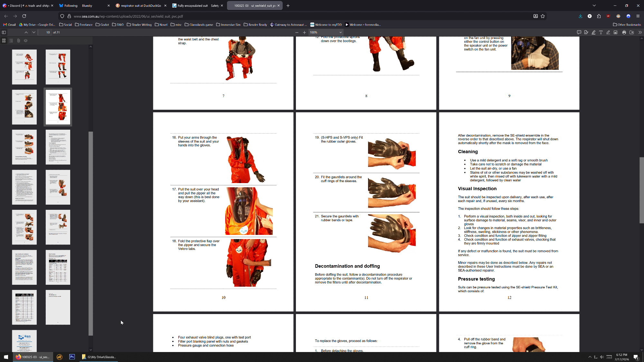Switch to the respirator suit DuckDuckGo tab
Viewport: 644px width, 362px height.
pos(141,5)
